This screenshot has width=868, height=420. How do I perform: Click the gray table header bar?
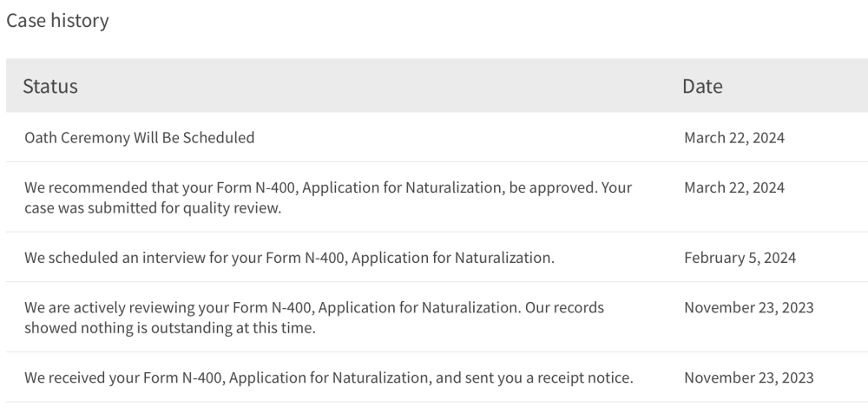[437, 85]
